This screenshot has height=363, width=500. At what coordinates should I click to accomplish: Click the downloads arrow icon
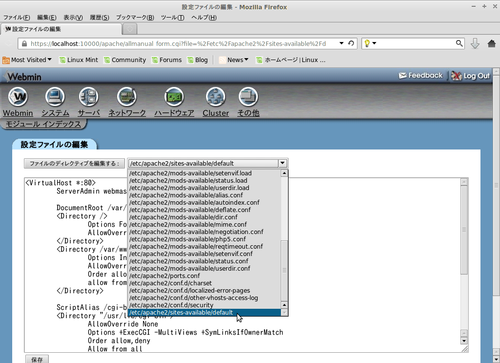click(475, 43)
